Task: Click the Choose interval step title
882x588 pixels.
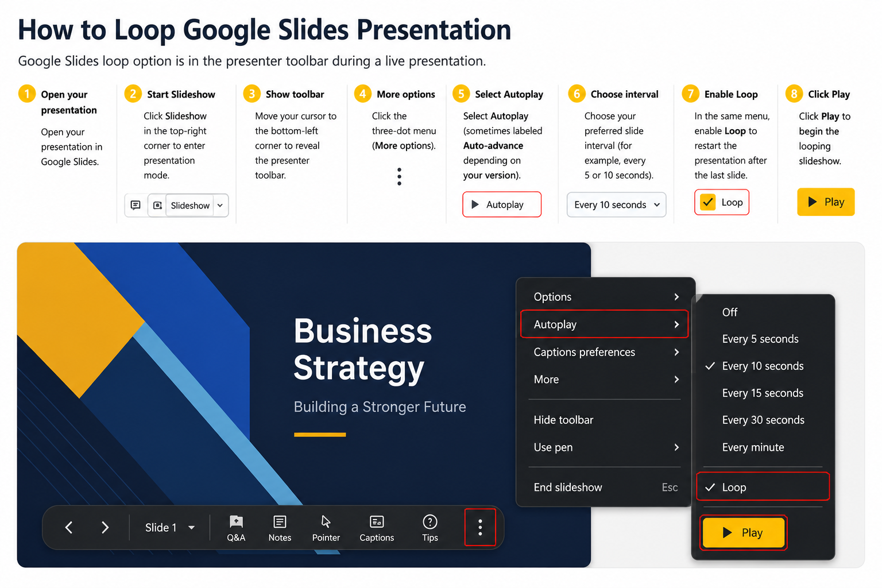Action: click(624, 94)
